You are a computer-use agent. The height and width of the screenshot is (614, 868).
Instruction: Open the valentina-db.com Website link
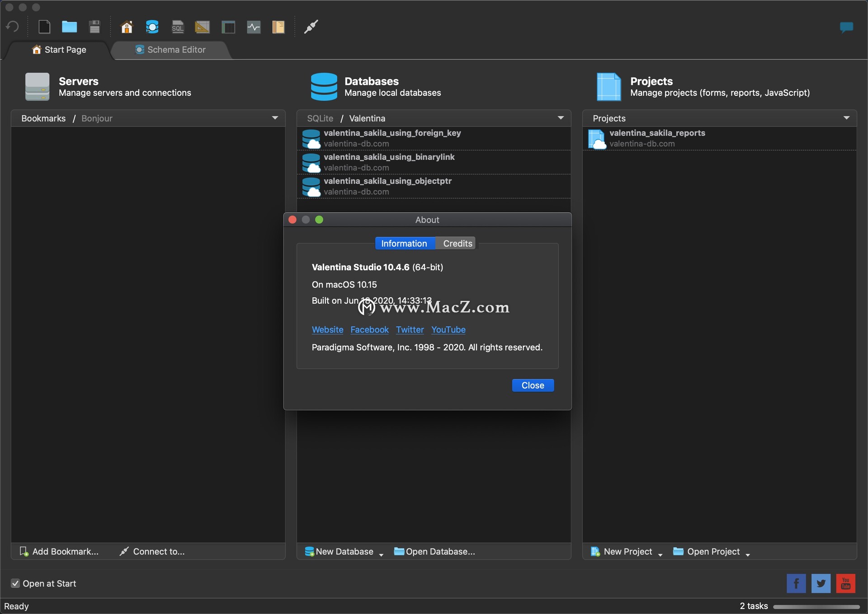[328, 329]
